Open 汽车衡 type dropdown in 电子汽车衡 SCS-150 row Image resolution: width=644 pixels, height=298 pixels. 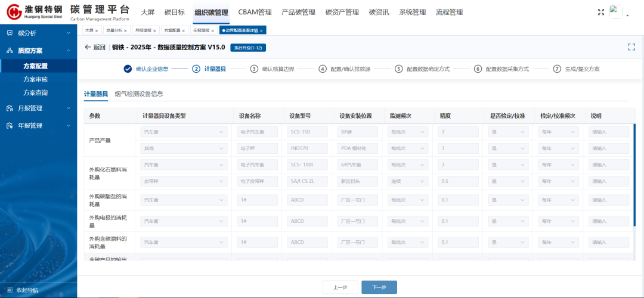(184, 132)
